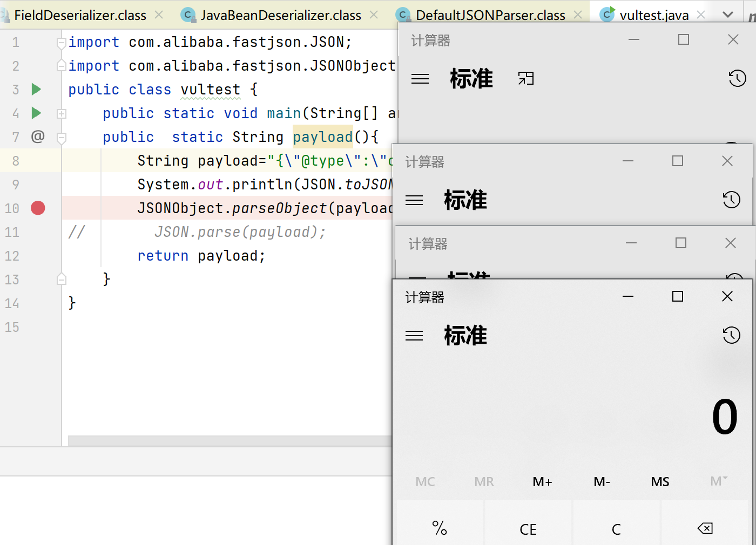Screen dimensions: 756x545
Task: Switch to FieldDeserializer.class tab
Action: coord(80,15)
